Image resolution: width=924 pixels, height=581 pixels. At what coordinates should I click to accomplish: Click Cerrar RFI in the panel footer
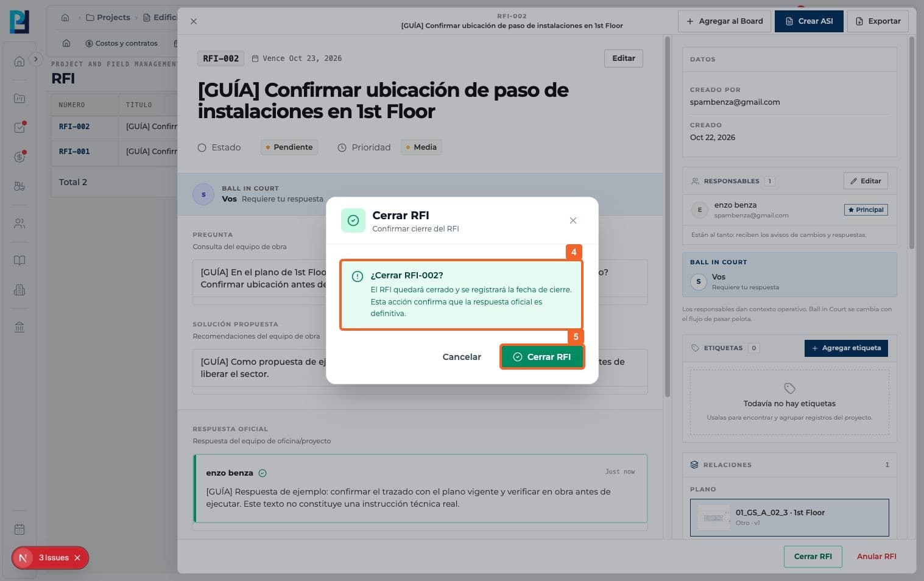point(813,557)
